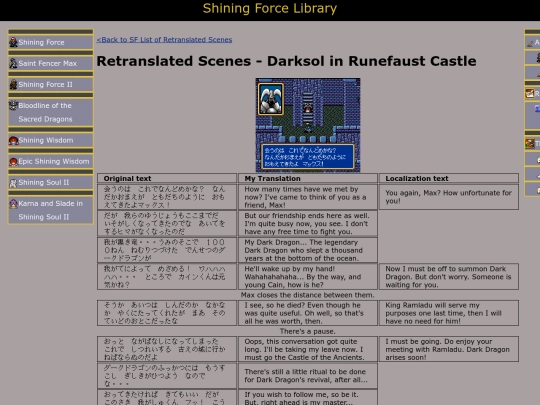Screen dimensions: 540x405
Task: Click the Saint Fencer Max character icon
Action: pyautogui.click(x=13, y=63)
